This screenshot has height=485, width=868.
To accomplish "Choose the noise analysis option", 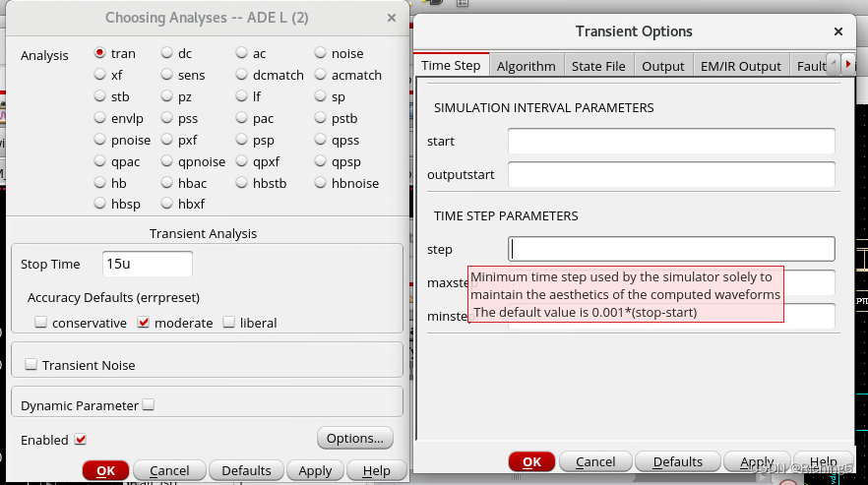I will 321,53.
